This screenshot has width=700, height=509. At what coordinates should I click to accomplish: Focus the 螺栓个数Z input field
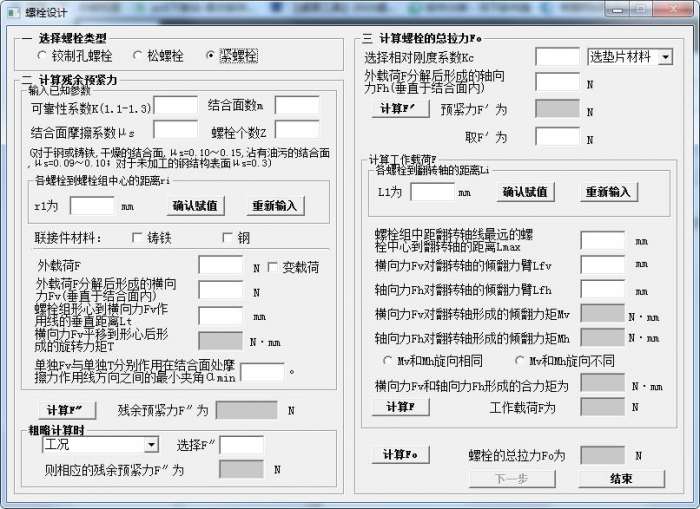coord(297,130)
